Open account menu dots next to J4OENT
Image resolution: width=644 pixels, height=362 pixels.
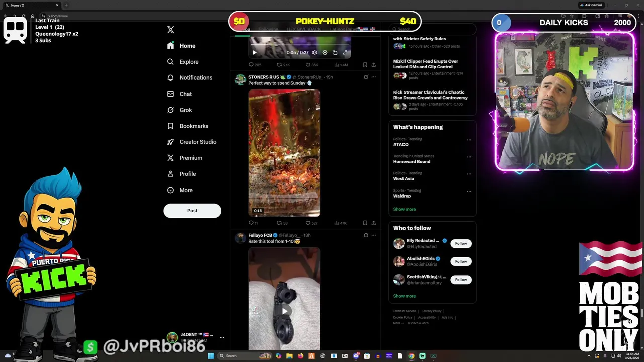(222, 338)
